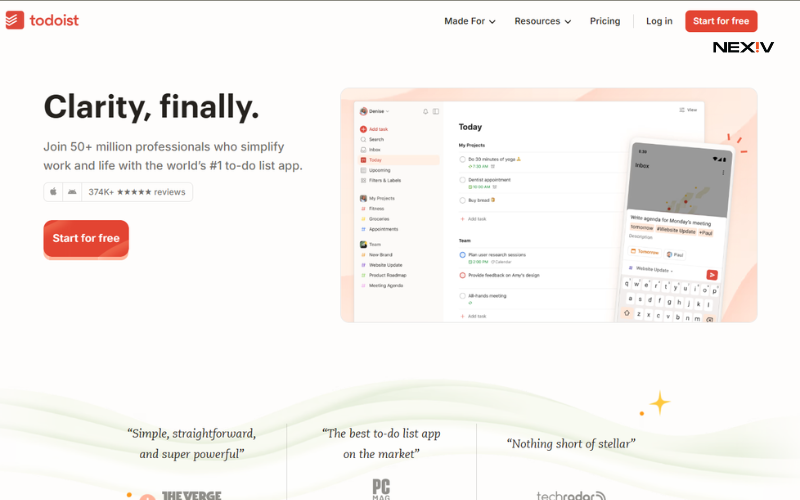Click the Apple platform icon beside reviews
Viewport: 800px width, 500px height.
coord(53,192)
